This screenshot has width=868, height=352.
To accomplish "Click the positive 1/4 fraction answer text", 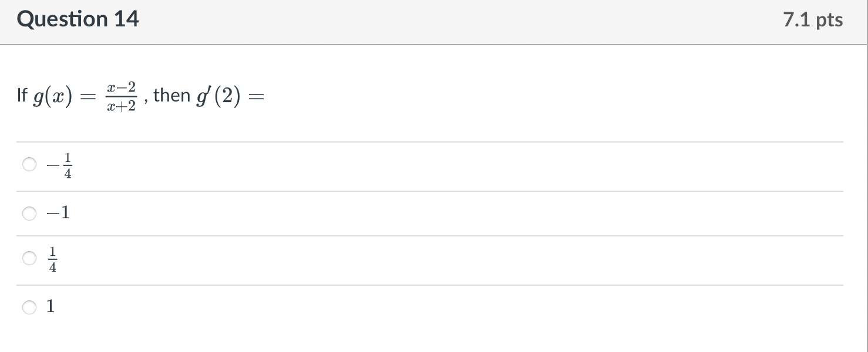I will click(x=53, y=259).
